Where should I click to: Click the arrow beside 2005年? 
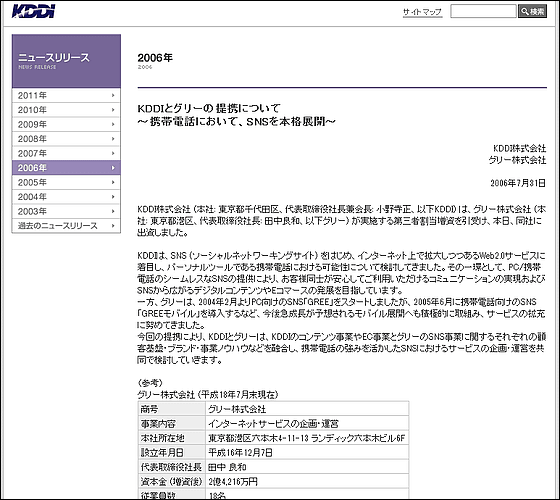click(113, 182)
